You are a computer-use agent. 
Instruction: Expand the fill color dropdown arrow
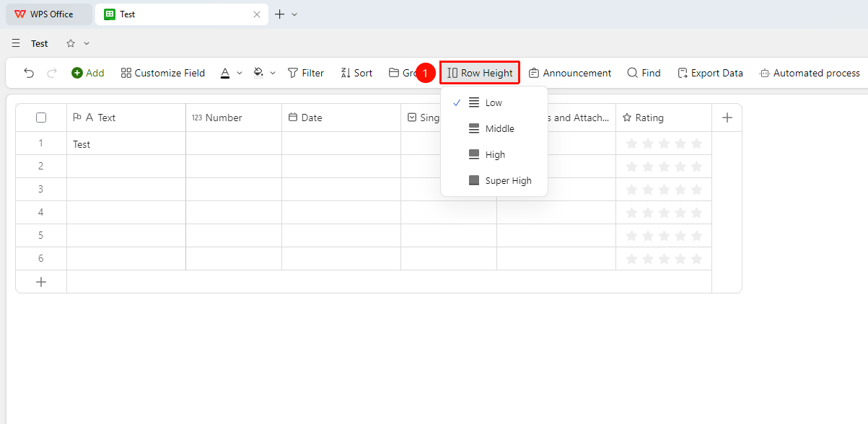(273, 73)
